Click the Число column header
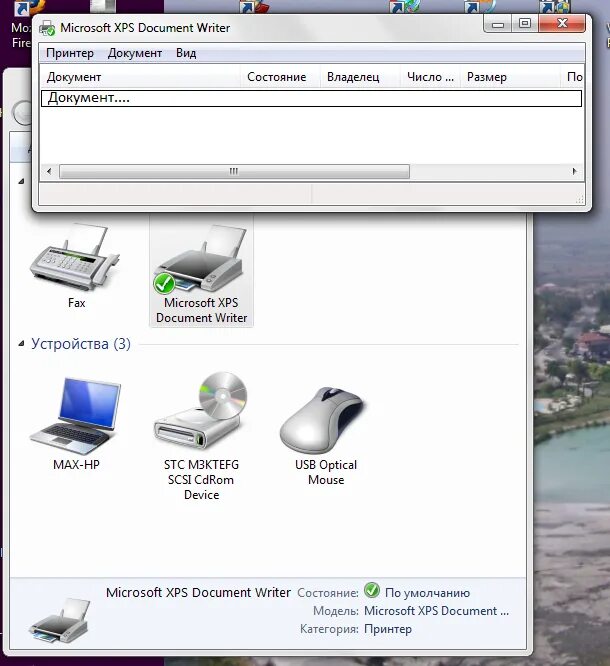 430,77
